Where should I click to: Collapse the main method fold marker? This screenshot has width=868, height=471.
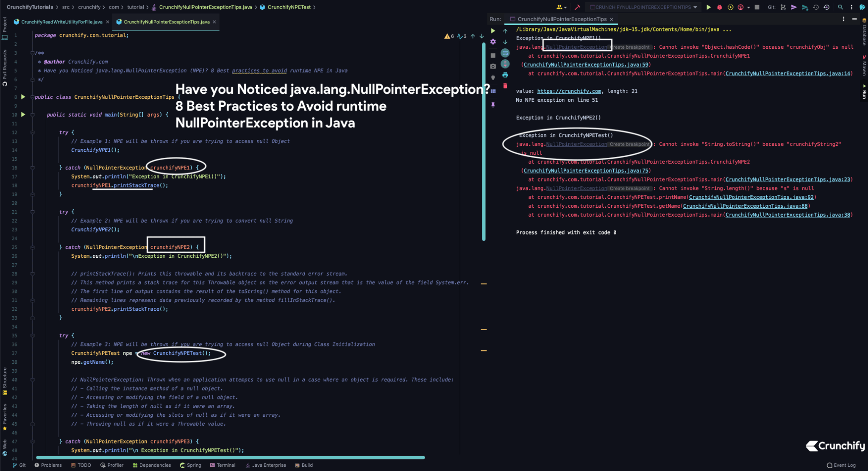pyautogui.click(x=32, y=115)
